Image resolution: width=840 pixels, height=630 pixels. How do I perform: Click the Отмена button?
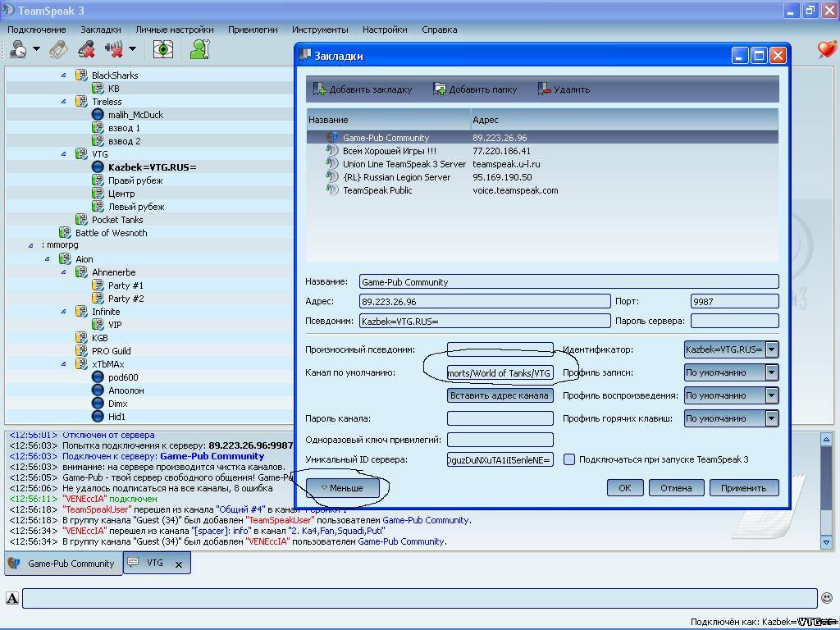[676, 488]
